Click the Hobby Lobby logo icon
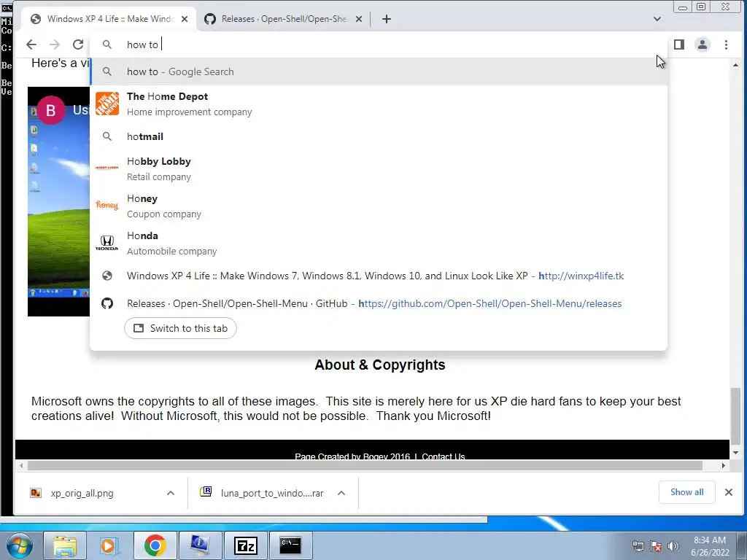 (x=107, y=168)
